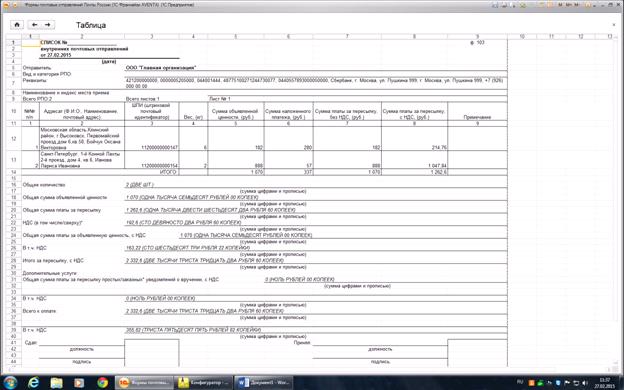Click the ИТОГО cell
Image resolution: width=624 pixels, height=390 pixels.
click(168, 172)
